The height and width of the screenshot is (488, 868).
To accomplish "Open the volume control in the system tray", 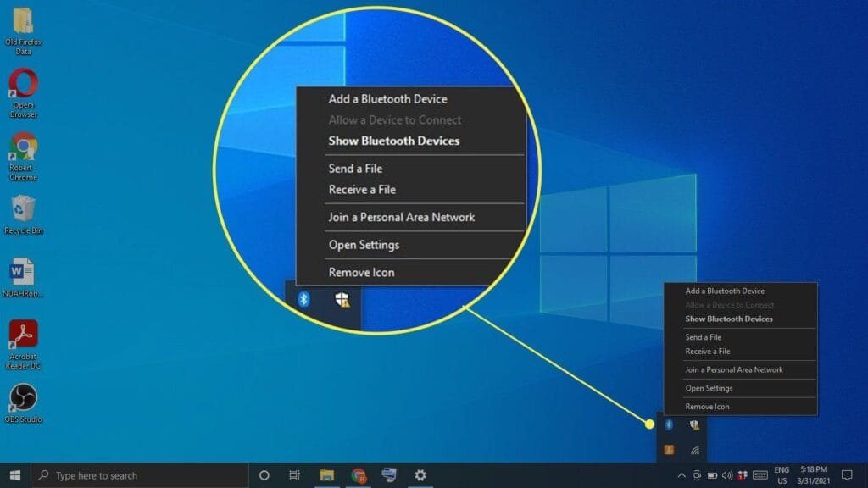I will [x=726, y=475].
